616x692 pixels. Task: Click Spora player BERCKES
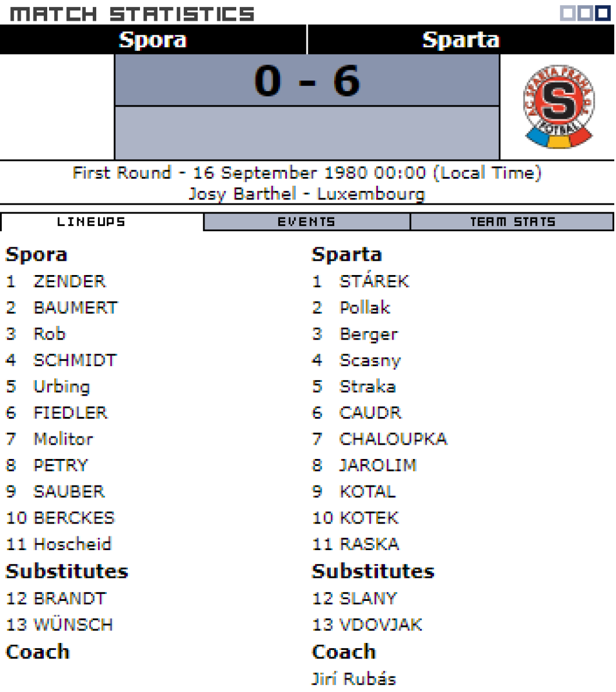(74, 518)
